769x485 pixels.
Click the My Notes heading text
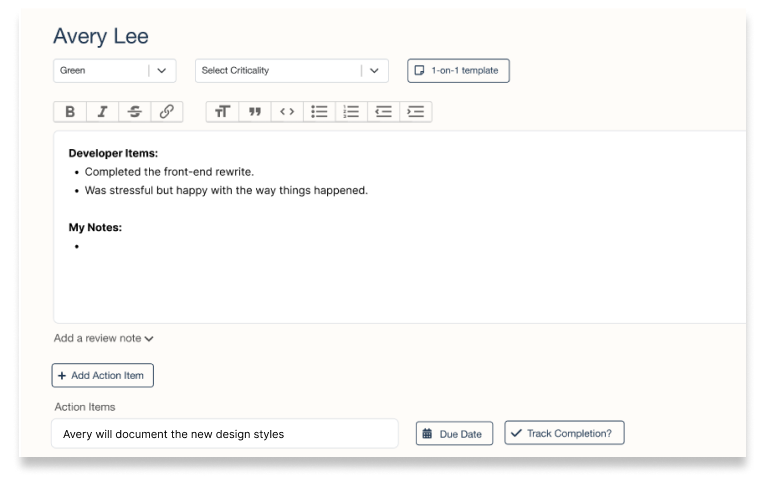tap(95, 228)
